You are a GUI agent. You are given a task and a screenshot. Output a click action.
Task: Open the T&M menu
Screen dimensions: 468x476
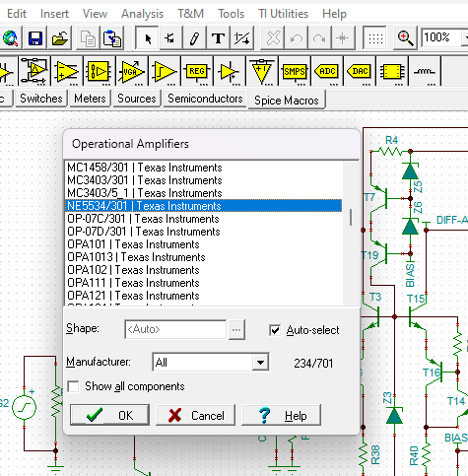click(191, 14)
